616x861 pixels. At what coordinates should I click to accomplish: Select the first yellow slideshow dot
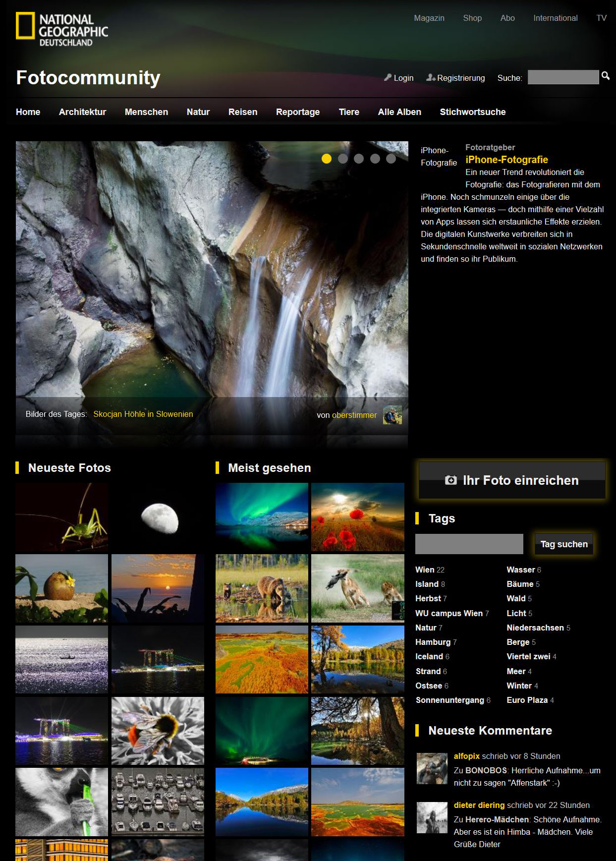coord(327,159)
